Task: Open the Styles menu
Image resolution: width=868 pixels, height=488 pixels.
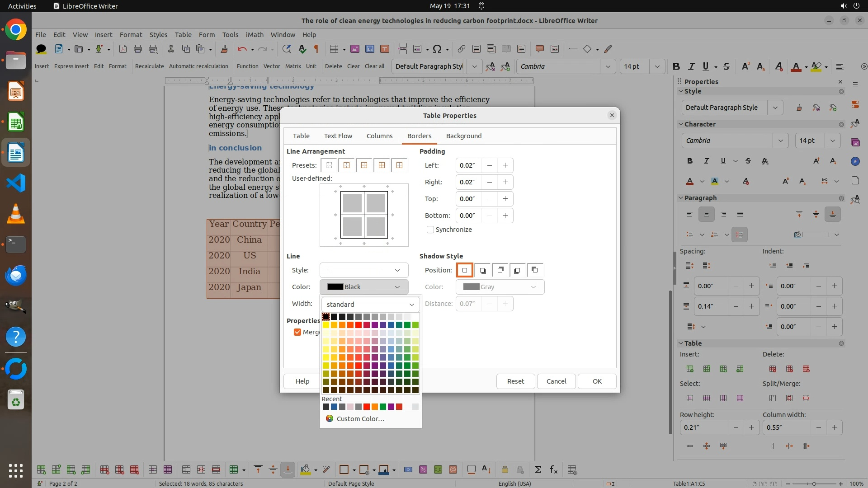Action: 158,34
